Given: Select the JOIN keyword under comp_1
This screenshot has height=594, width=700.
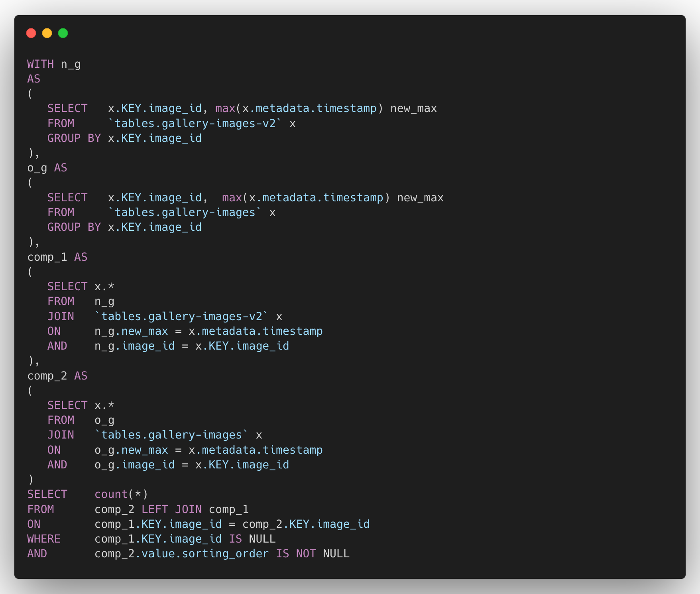Looking at the screenshot, I should click(61, 316).
